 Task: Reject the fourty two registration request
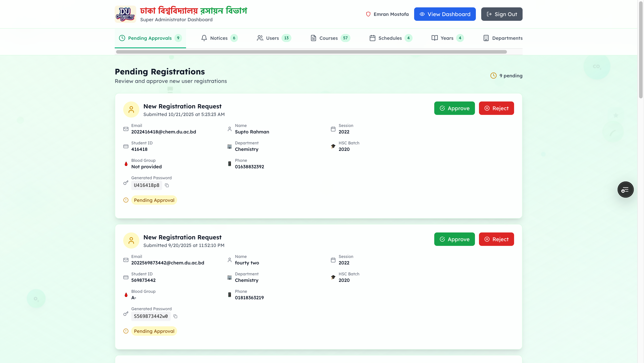[496, 239]
